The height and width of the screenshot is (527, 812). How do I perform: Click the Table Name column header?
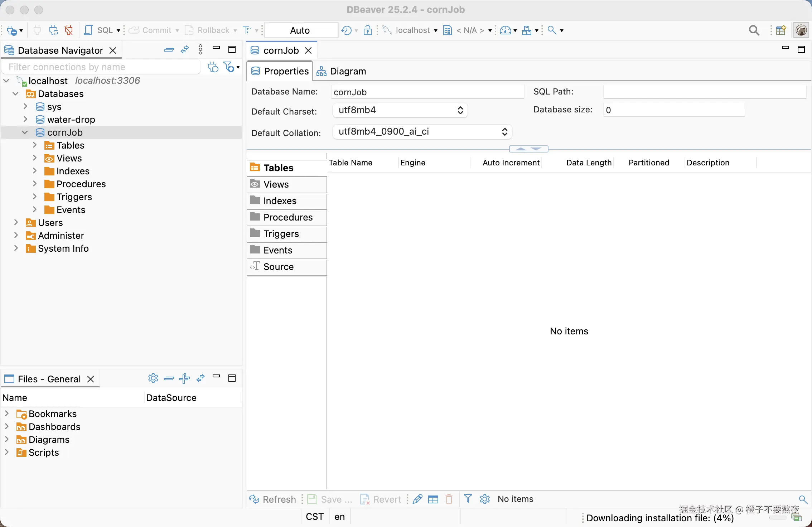351,163
